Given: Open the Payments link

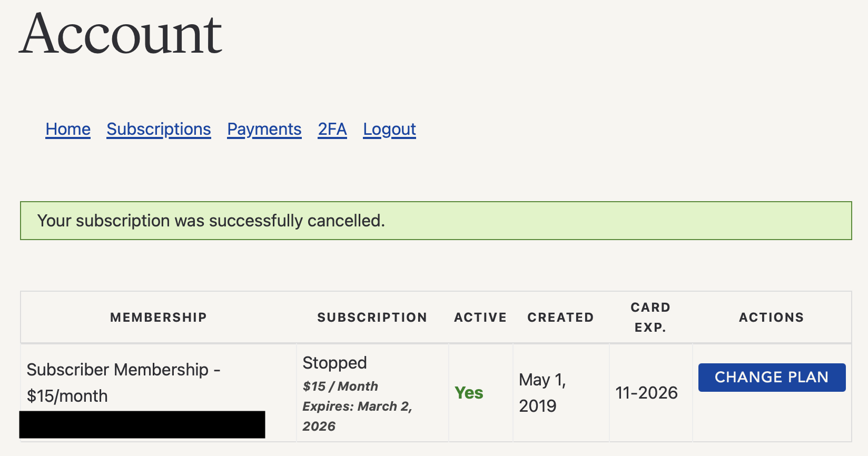Looking at the screenshot, I should [x=264, y=130].
